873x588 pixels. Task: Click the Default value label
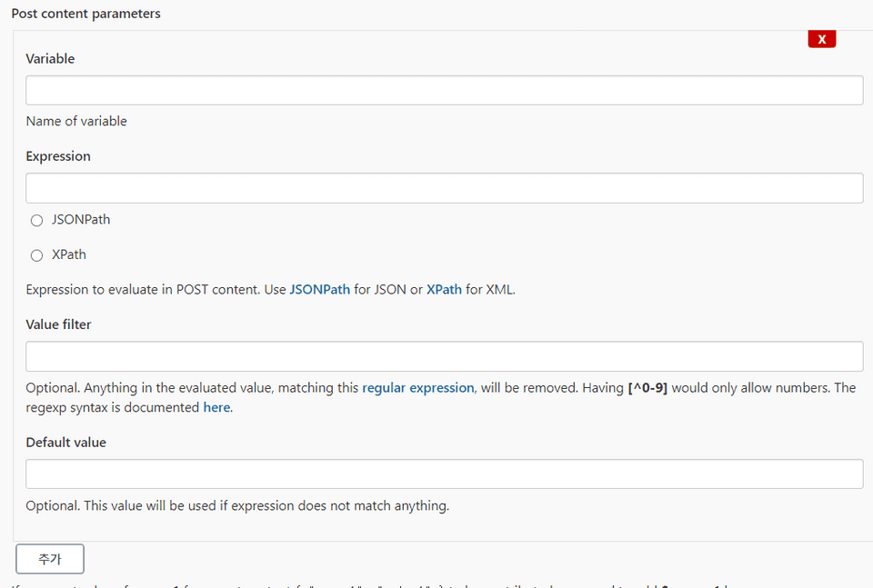pos(65,443)
